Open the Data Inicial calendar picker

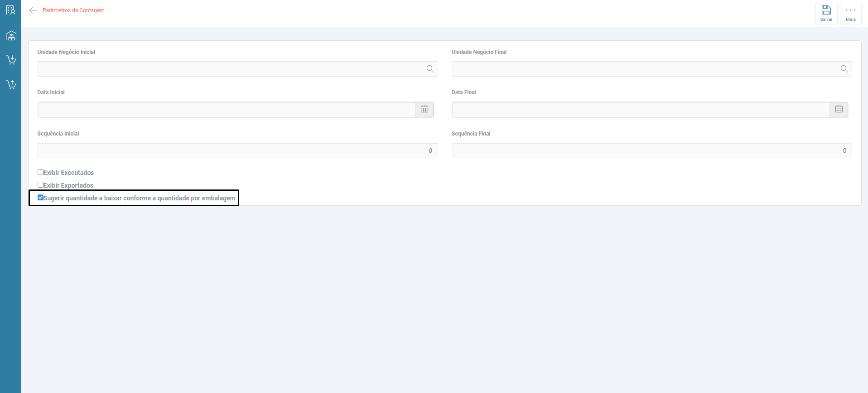[424, 109]
